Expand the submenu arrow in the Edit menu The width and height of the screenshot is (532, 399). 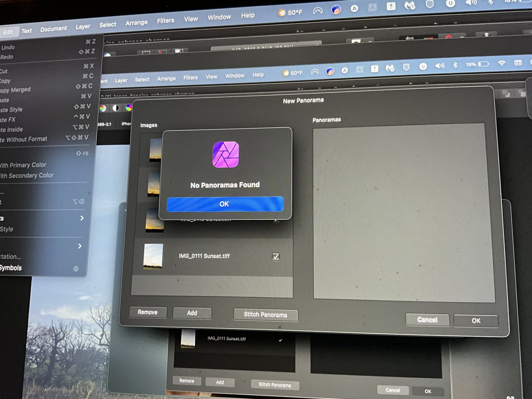pos(82,218)
